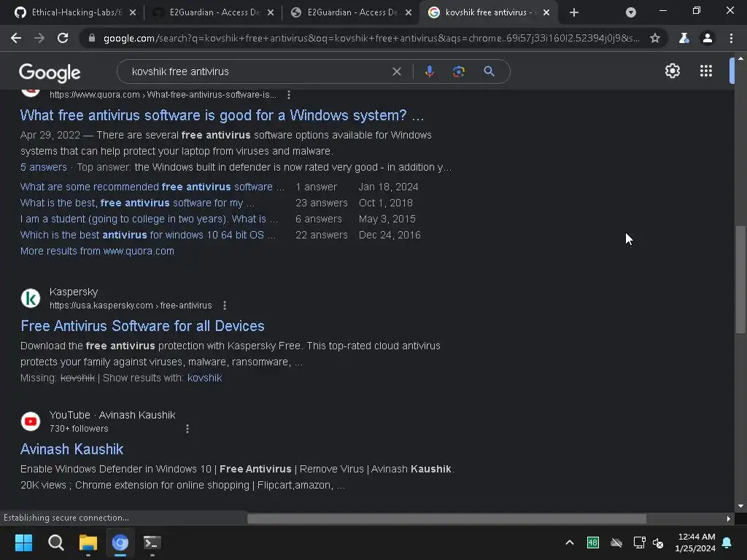Open the Avinash Kaushik YouTube result
The height and width of the screenshot is (560, 747).
[x=72, y=449]
